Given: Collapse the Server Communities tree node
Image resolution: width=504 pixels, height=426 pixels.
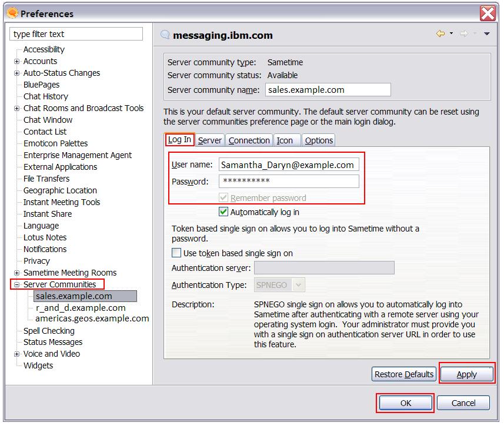Looking at the screenshot, I should pyautogui.click(x=17, y=284).
